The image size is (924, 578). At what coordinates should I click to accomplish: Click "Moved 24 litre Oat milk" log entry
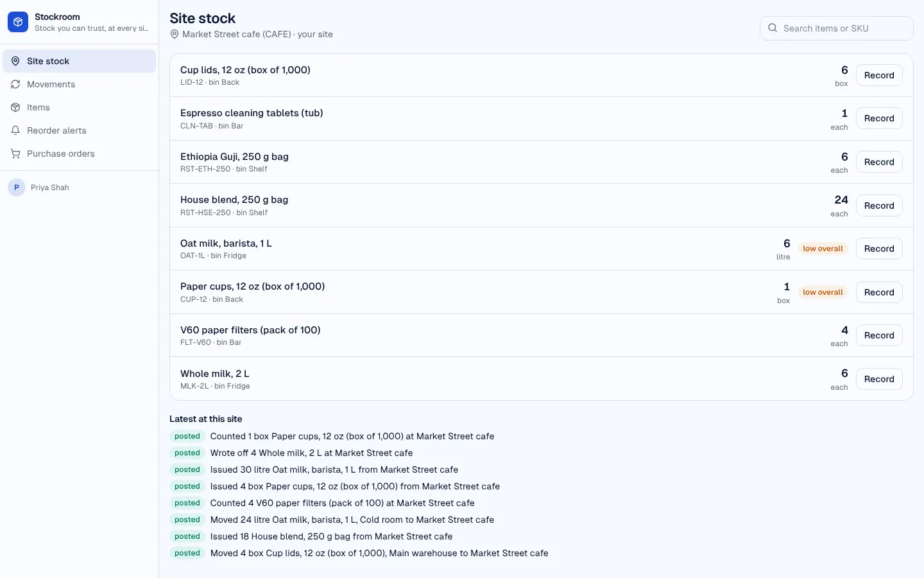point(352,520)
